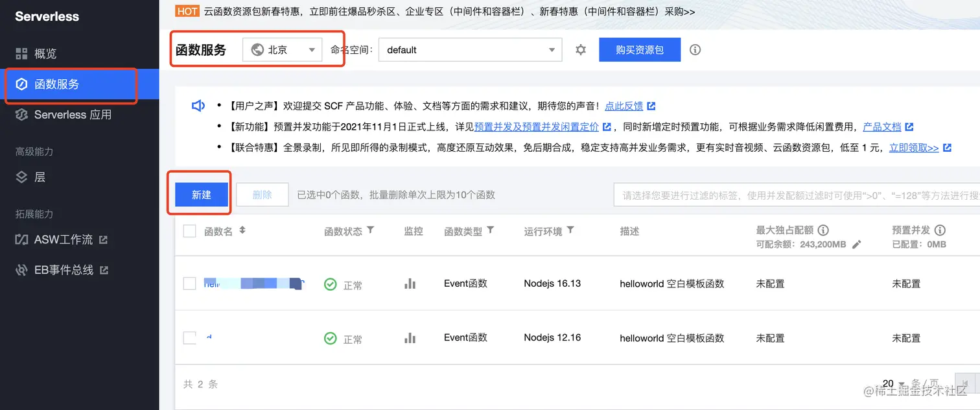Screen dimensions: 980x410
Task: Click the HOT promotion banner text
Action: coord(449,11)
